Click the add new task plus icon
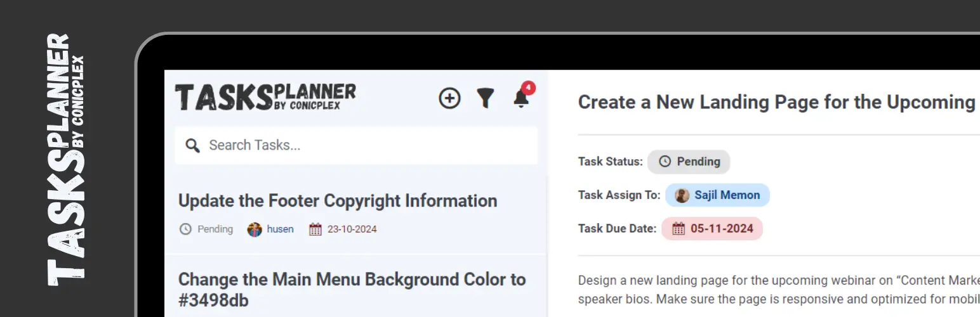 449,98
